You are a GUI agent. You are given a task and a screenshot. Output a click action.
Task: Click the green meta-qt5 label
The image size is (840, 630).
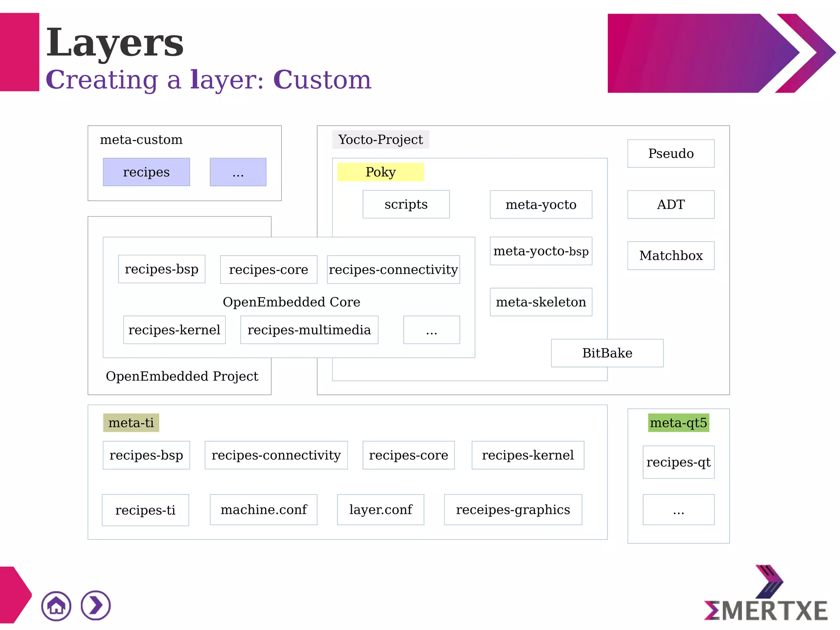coord(678,423)
